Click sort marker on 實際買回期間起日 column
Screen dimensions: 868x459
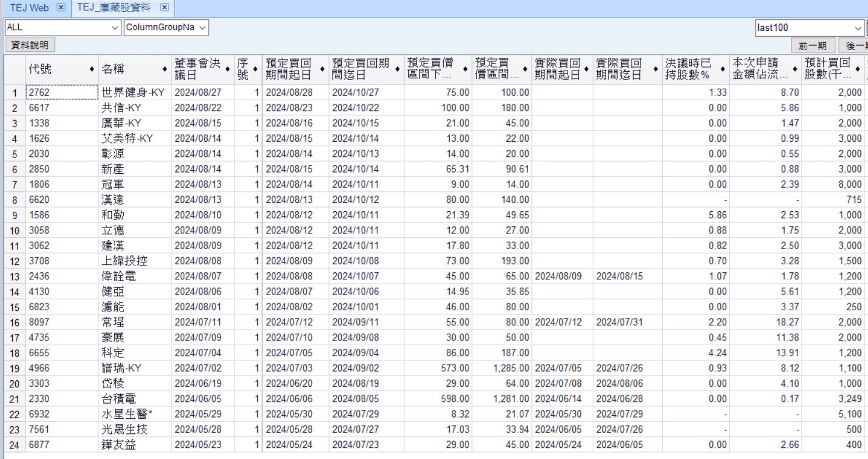tap(587, 69)
